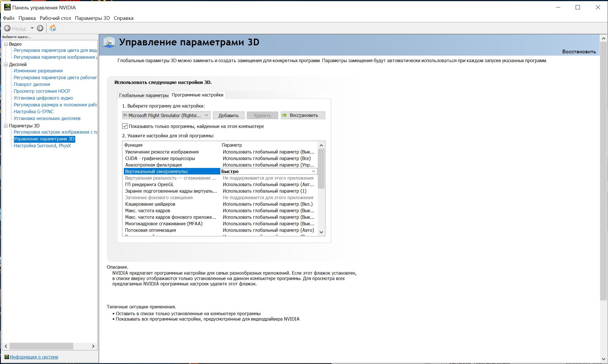Select Многокадровое сглаживание (MFAA) row
This screenshot has width=608, height=364.
tap(220, 224)
